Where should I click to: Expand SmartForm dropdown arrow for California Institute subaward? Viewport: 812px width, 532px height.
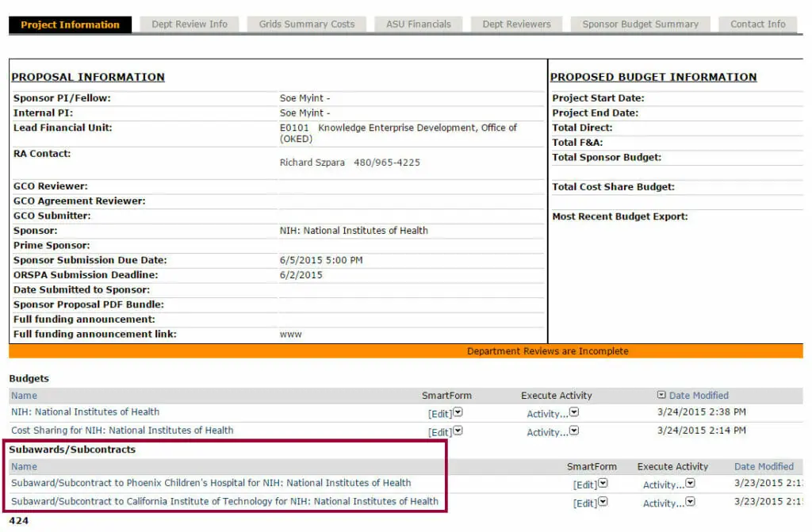(603, 503)
